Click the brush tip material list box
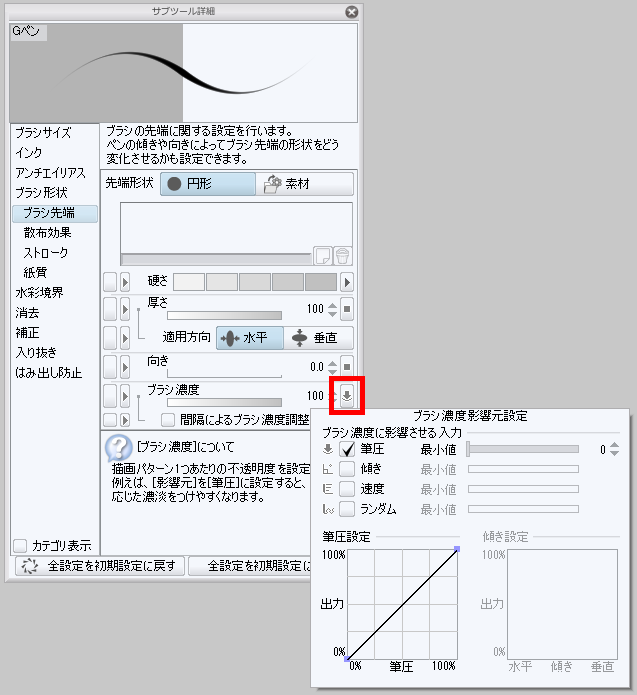This screenshot has width=637, height=695. click(236, 234)
